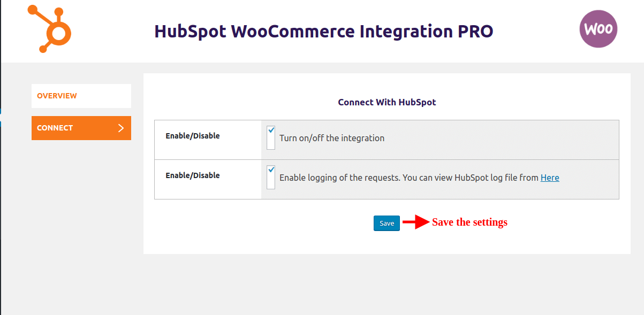Click the purple Woo logo badge
Screen dimensions: 644x315
pos(598,29)
